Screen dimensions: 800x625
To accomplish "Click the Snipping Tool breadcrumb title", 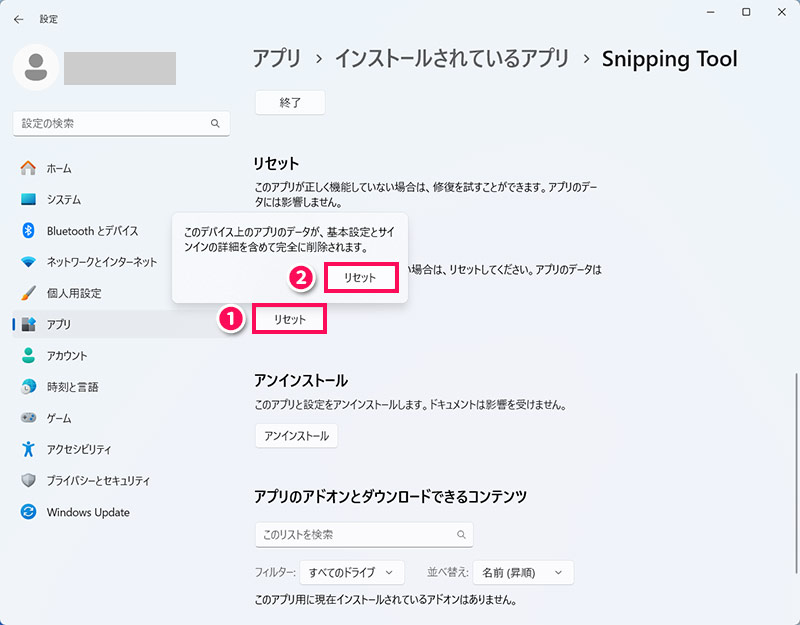I will pyautogui.click(x=670, y=59).
